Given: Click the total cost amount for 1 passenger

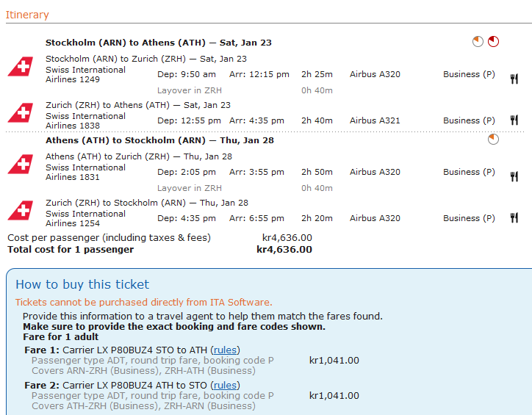Looking at the screenshot, I should (284, 250).
